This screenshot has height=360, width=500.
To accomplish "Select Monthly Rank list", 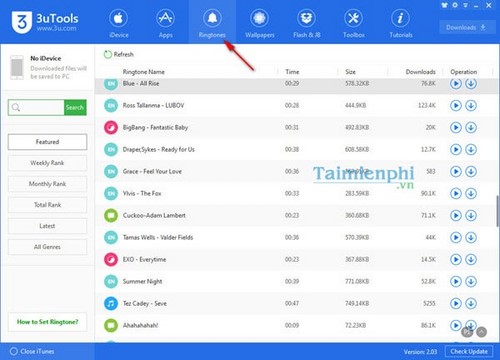I will pos(47,184).
